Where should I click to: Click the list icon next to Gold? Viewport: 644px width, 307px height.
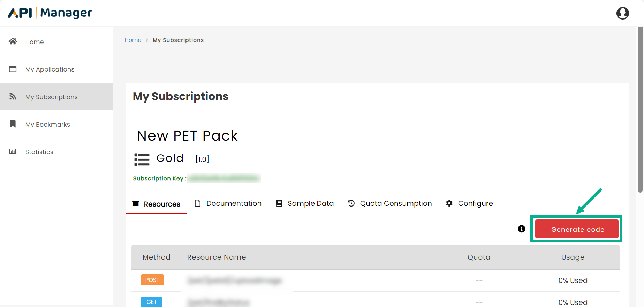pyautogui.click(x=142, y=159)
